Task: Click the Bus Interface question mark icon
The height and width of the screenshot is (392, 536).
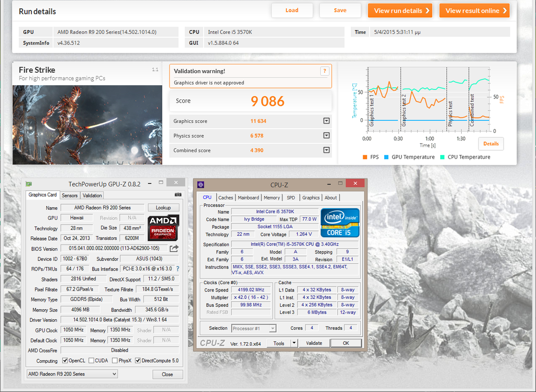Action: click(x=177, y=268)
